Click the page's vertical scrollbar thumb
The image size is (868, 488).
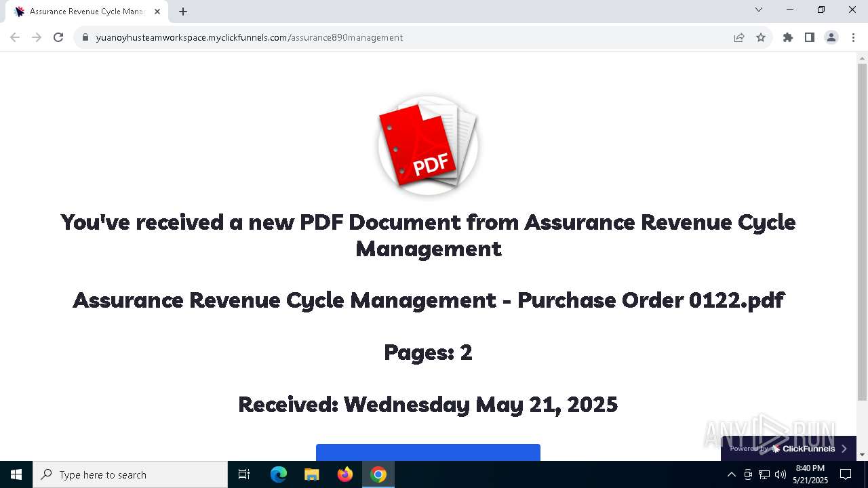coord(862,232)
